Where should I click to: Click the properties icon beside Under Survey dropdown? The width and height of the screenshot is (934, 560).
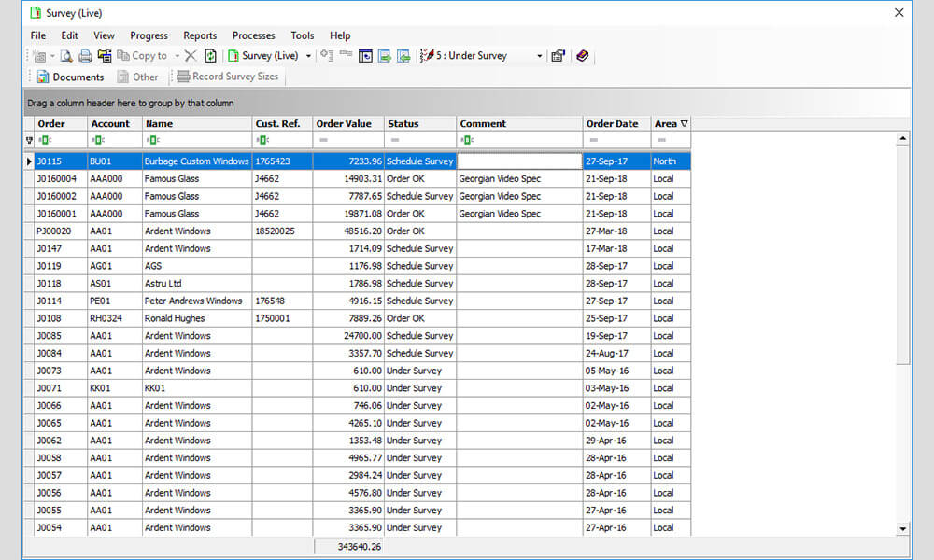click(x=558, y=56)
